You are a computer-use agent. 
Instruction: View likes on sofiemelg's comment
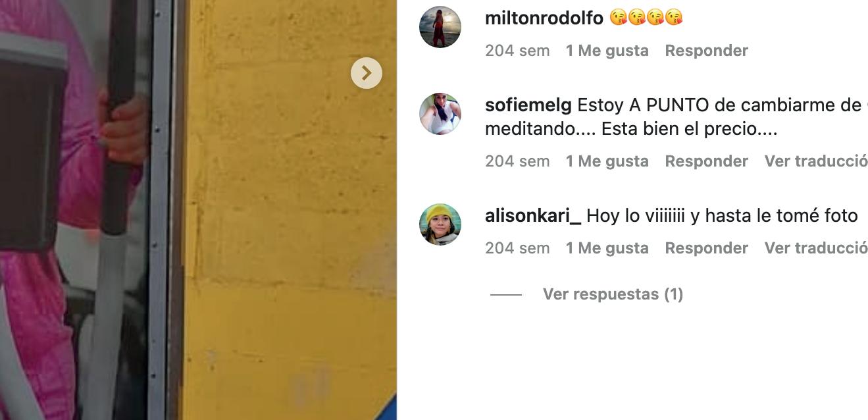tap(607, 161)
